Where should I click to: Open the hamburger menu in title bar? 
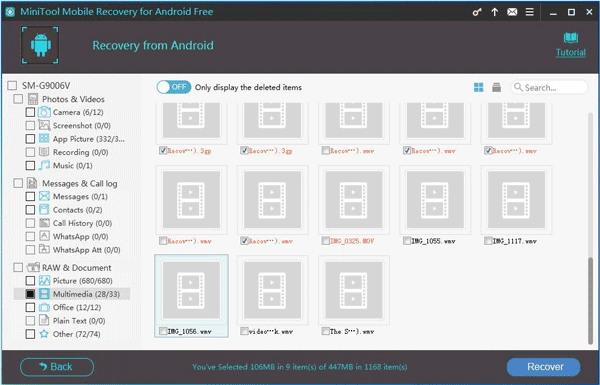click(530, 12)
